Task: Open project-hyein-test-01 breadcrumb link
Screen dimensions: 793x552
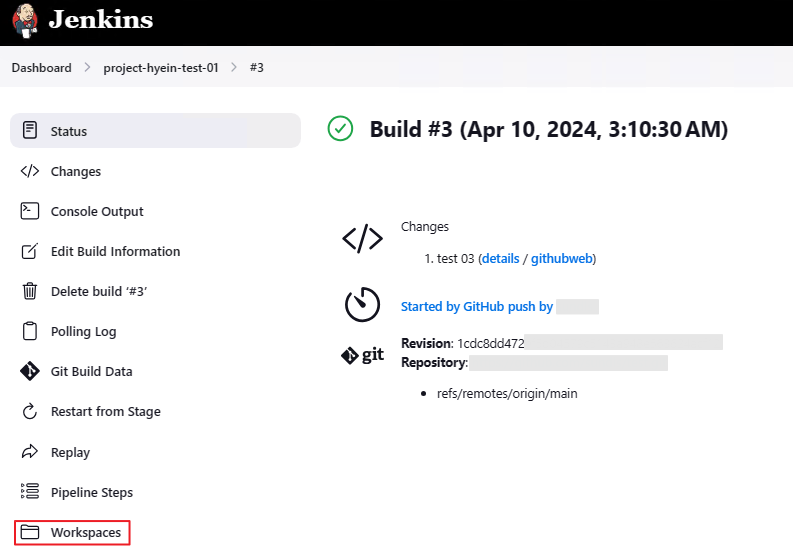Action: pos(161,68)
